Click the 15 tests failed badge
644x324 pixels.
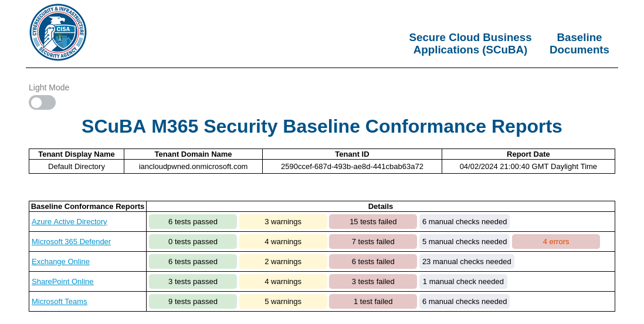click(x=373, y=222)
